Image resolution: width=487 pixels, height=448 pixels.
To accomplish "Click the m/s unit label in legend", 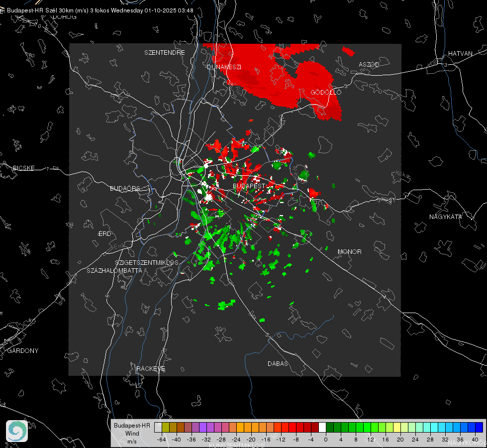I will click(132, 442).
